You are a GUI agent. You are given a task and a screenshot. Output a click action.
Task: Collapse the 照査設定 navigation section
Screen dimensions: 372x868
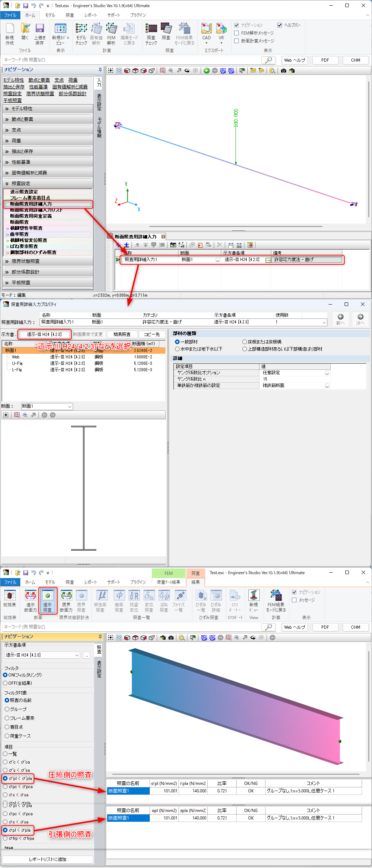pos(48,184)
